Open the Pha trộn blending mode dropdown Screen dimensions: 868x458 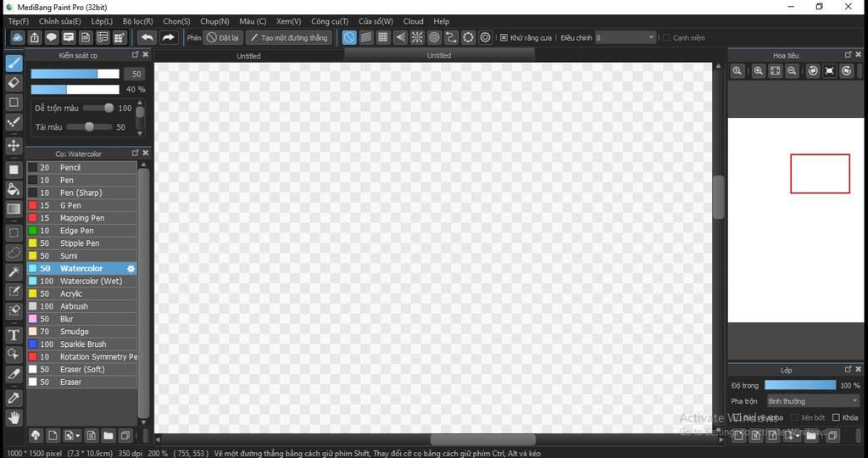(813, 401)
